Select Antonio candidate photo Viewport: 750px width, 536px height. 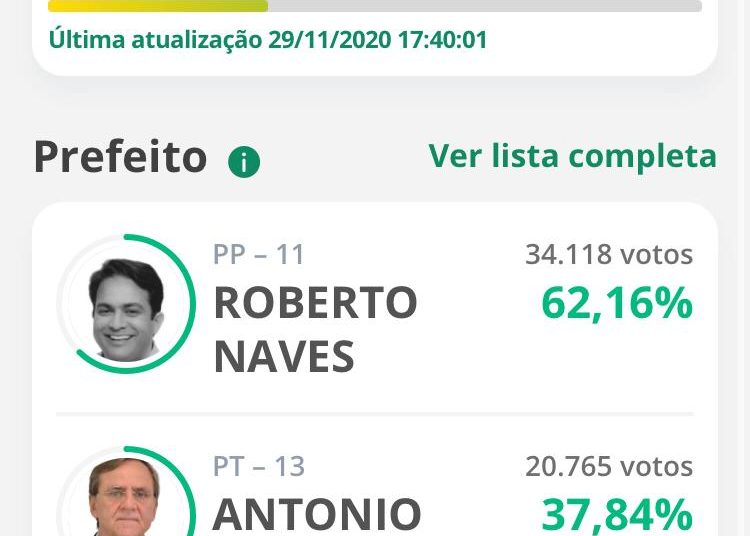125,497
